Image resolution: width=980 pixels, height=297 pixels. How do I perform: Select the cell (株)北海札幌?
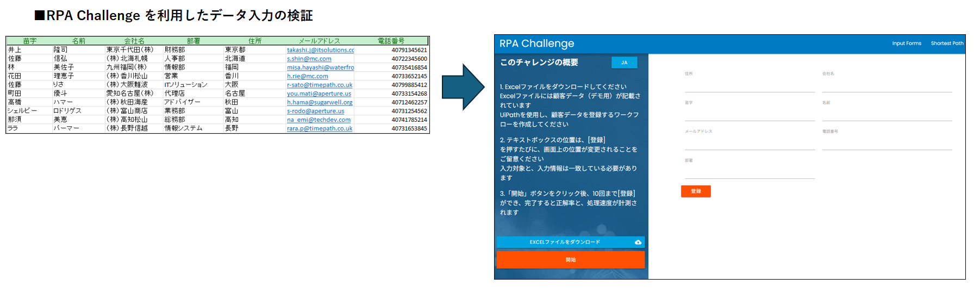(x=134, y=59)
